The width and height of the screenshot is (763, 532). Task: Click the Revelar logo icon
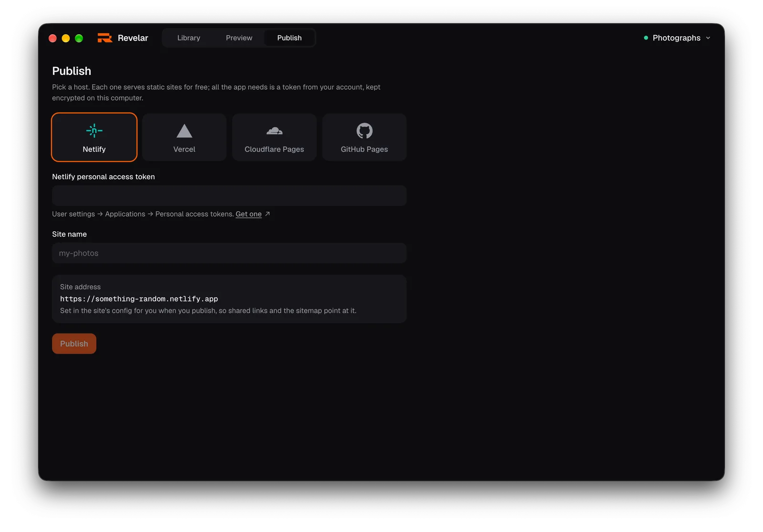click(x=105, y=38)
